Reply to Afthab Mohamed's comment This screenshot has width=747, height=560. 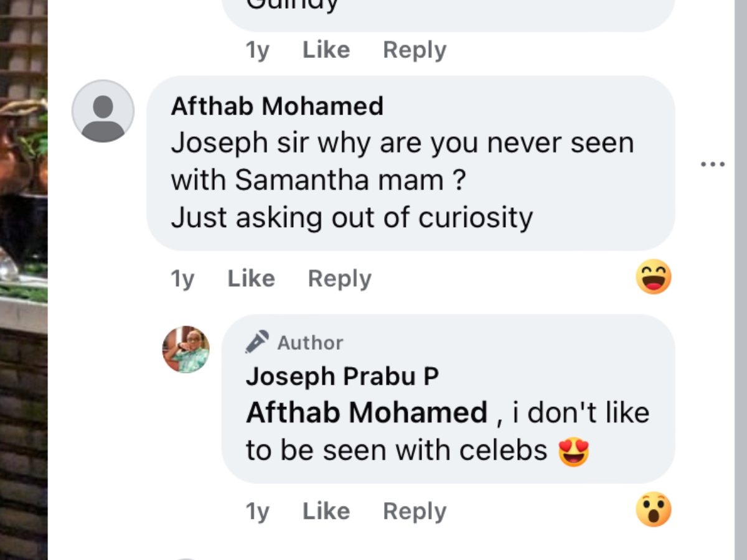point(339,279)
